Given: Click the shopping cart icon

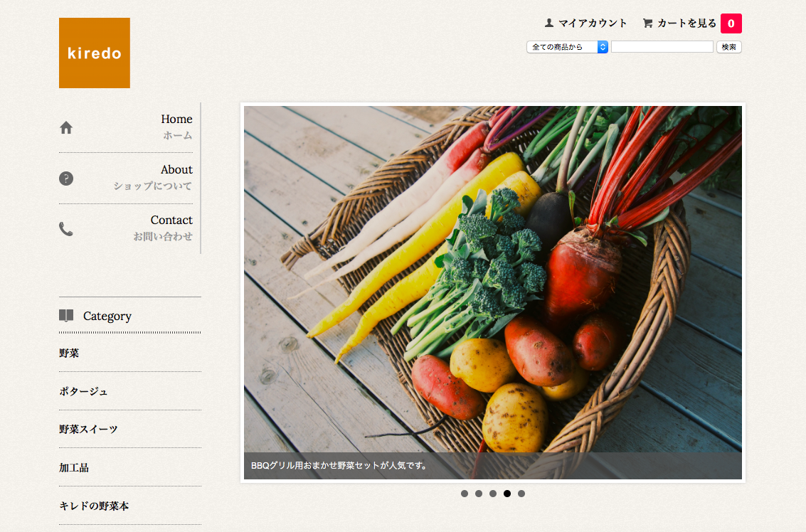Looking at the screenshot, I should pos(647,23).
